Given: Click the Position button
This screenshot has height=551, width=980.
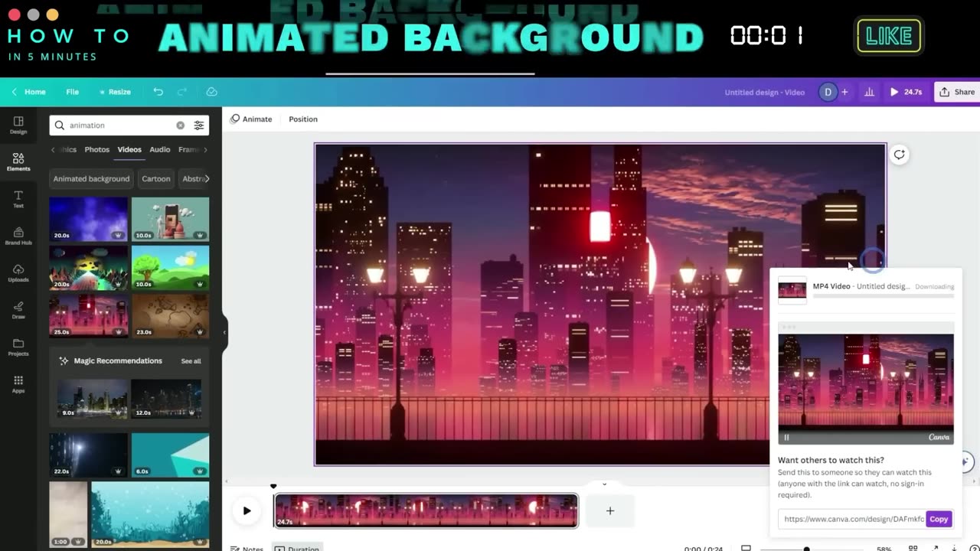Looking at the screenshot, I should click(x=303, y=119).
